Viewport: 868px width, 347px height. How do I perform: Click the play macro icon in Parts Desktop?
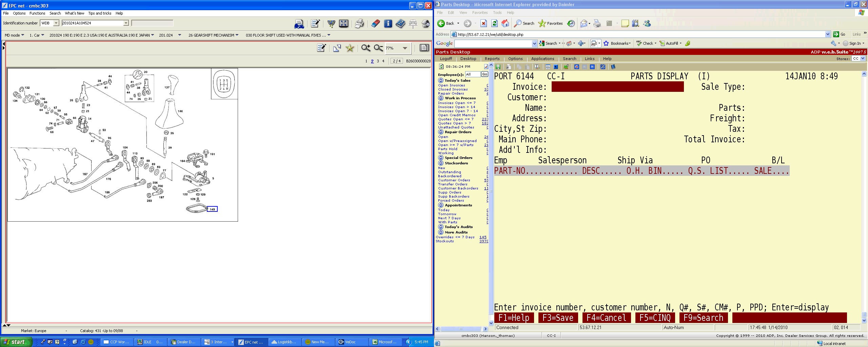pyautogui.click(x=592, y=67)
